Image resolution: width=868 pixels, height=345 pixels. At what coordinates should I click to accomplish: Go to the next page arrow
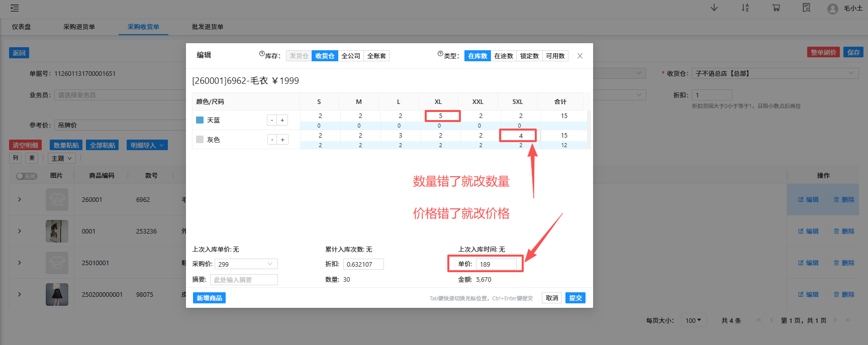coord(835,320)
